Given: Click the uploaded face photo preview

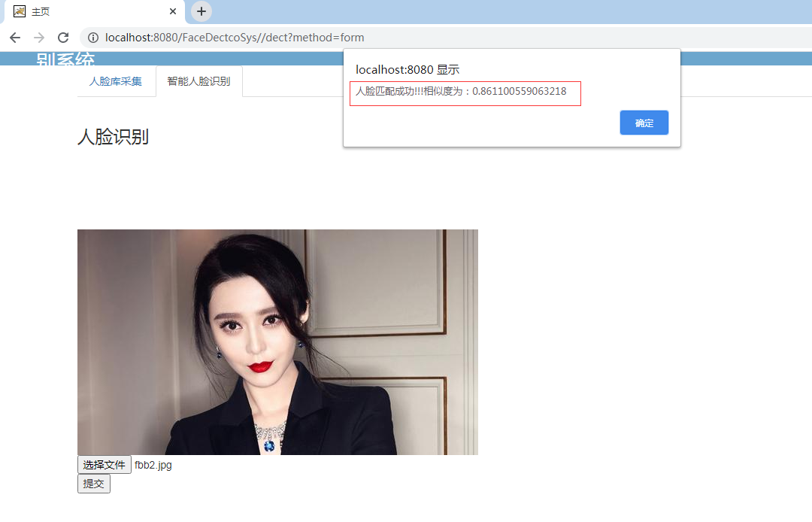Looking at the screenshot, I should coord(277,341).
